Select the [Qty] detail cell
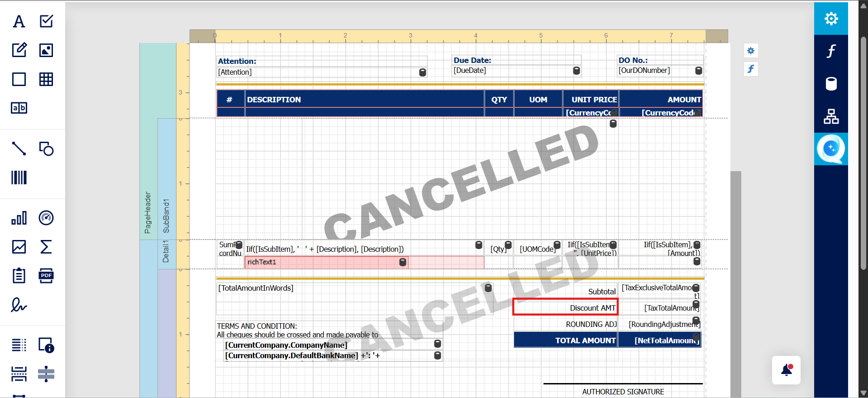Viewport: 868px width, 398px height. pyautogui.click(x=499, y=249)
